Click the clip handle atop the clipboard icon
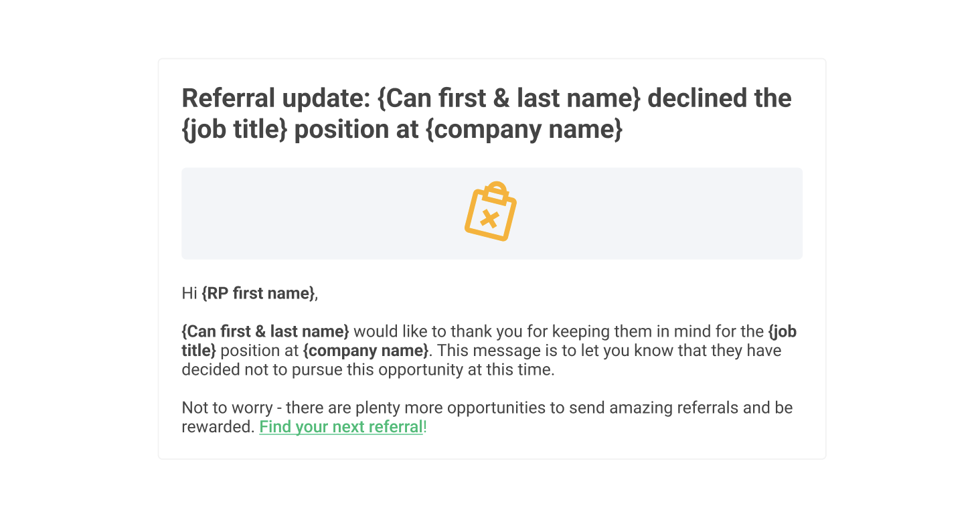Screen dimensions: 980x522 pos(496,191)
